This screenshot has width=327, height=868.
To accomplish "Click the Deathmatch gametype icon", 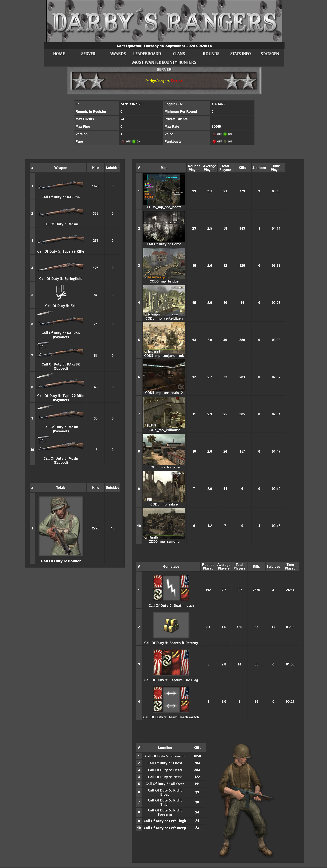I will coord(171,588).
